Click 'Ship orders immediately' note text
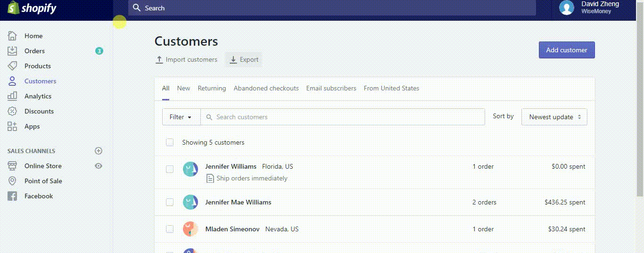The width and height of the screenshot is (644, 253). coord(252,178)
